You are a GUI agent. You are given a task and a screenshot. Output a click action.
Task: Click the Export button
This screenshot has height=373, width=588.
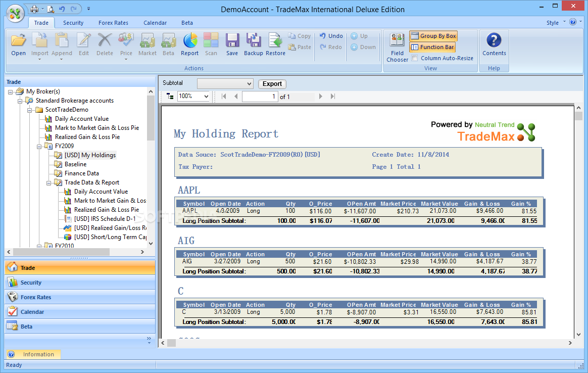(x=272, y=84)
